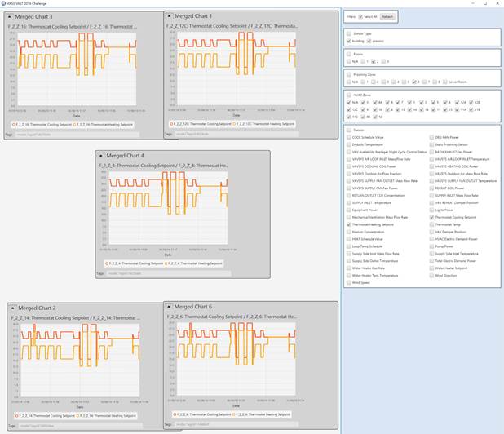Image resolution: width=504 pixels, height=434 pixels.
Task: Uncheck the Select All checkbox
Action: [x=360, y=16]
